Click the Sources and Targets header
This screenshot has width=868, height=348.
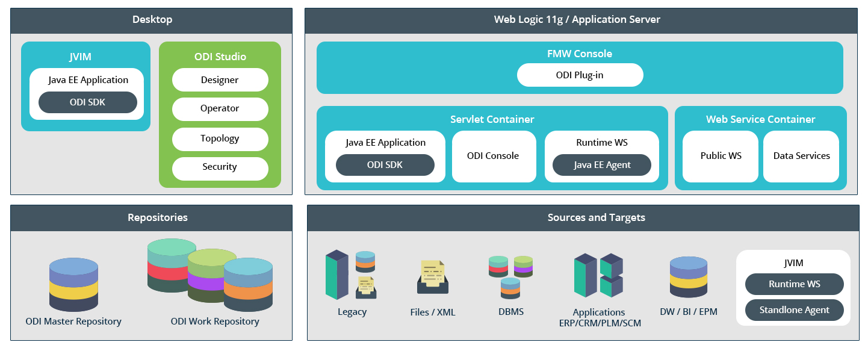pos(597,217)
